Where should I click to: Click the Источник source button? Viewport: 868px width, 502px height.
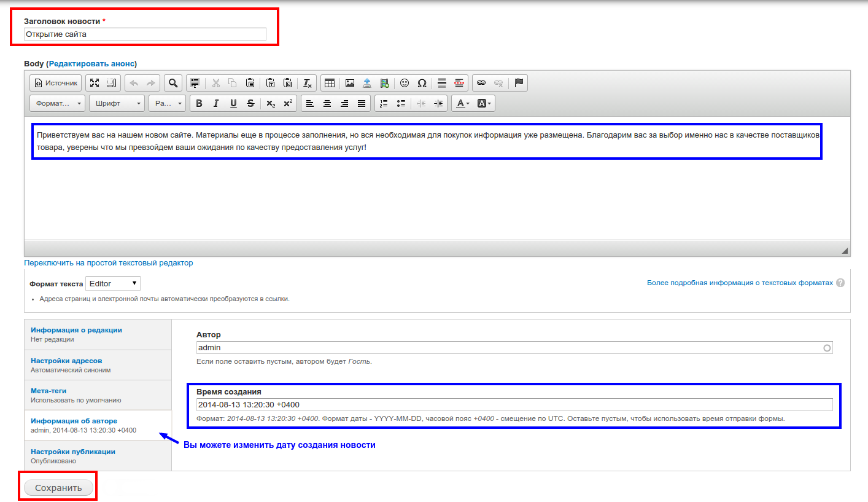tap(56, 83)
